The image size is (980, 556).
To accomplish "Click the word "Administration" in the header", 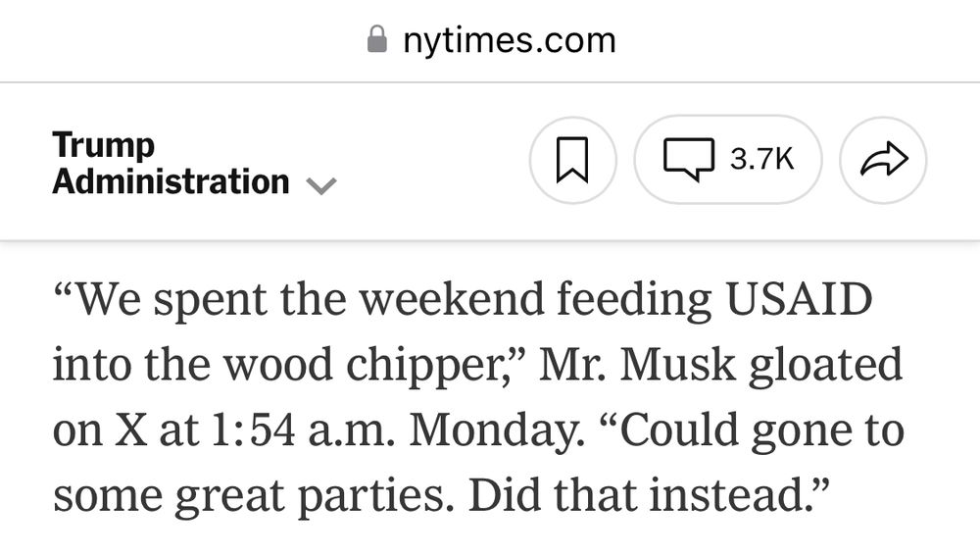I will (171, 182).
